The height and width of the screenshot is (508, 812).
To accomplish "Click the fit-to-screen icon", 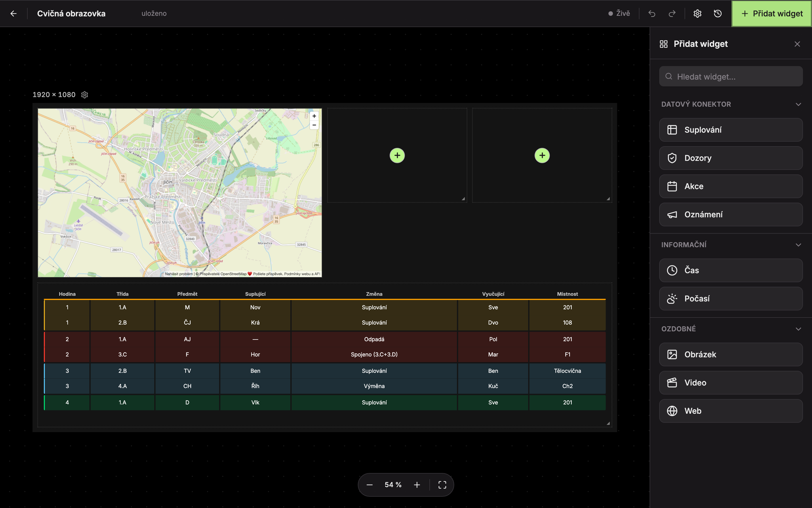I will coord(442,485).
